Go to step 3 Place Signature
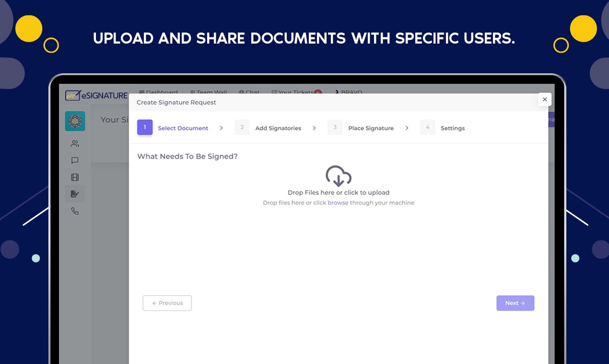609x364 pixels. tap(361, 128)
